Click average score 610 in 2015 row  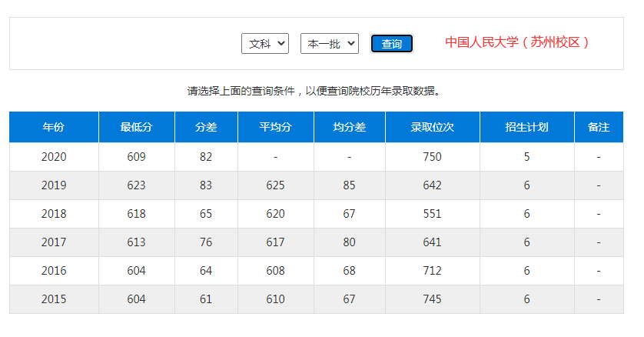(276, 299)
